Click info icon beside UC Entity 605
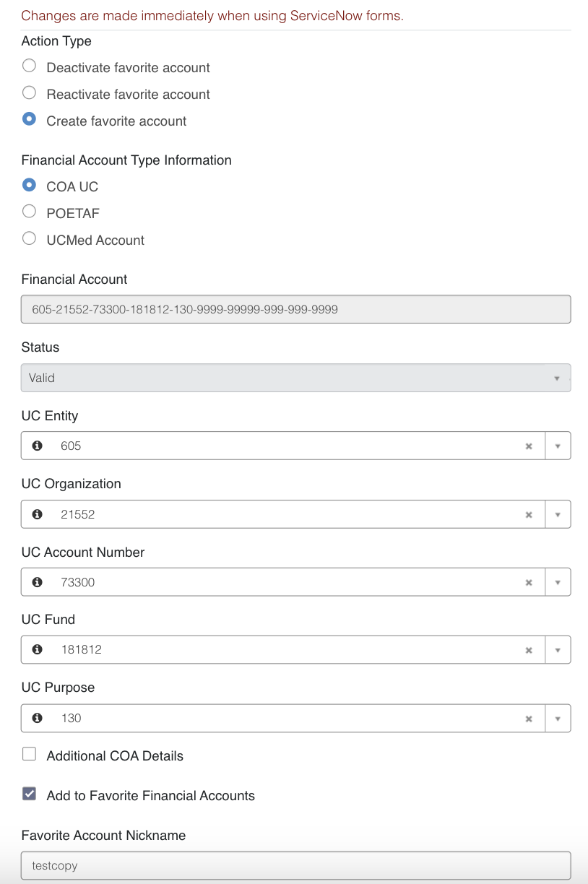The width and height of the screenshot is (588, 884). pos(38,446)
